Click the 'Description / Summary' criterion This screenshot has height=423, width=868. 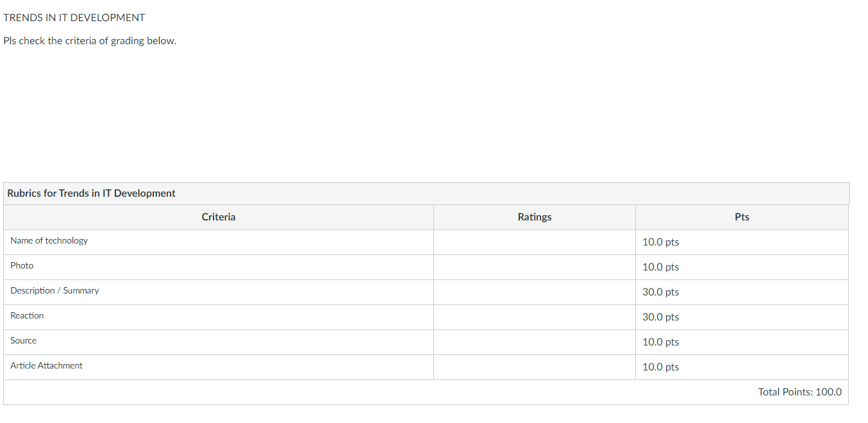[x=54, y=290]
